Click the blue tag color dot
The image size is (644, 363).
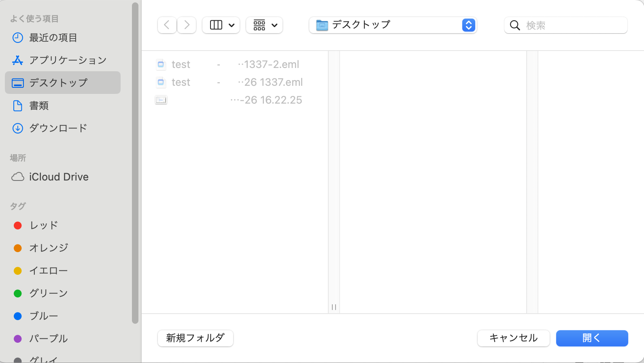click(x=18, y=316)
